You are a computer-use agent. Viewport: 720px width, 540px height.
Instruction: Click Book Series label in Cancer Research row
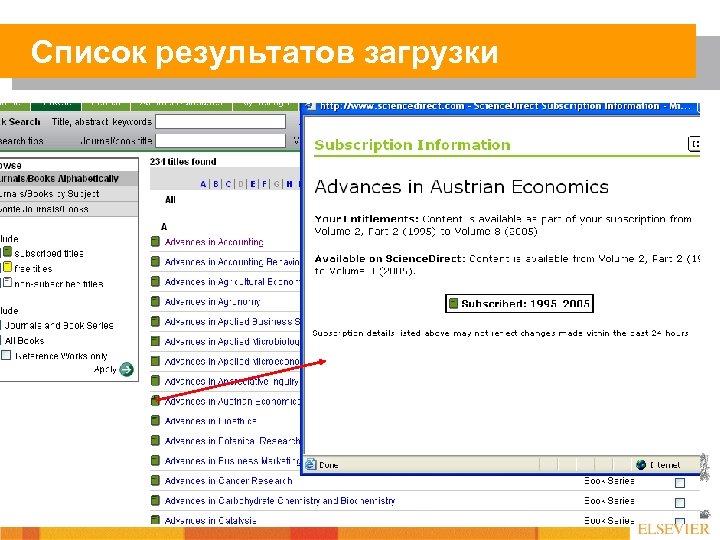tap(609, 481)
